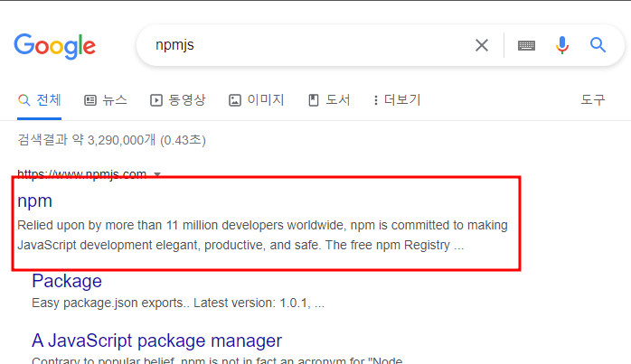Click the result count text 3,290,000개
Screen dimensions: 631x364
[x=121, y=140]
